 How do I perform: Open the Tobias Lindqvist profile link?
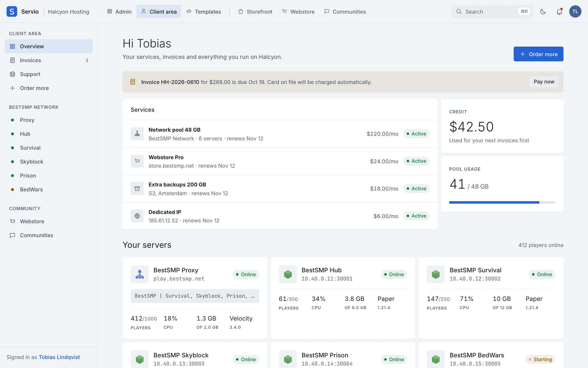tap(59, 357)
